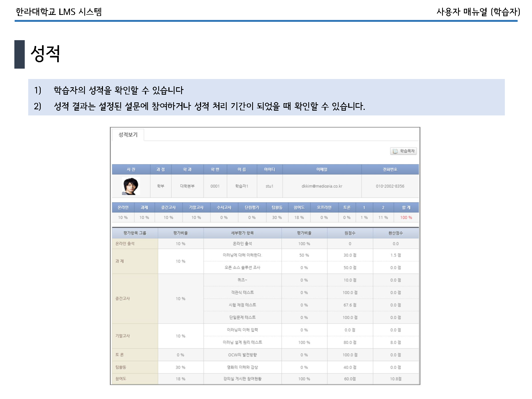The height and width of the screenshot is (399, 532).
Task: Click OCW의 발전방향 discussion item
Action: click(x=242, y=355)
